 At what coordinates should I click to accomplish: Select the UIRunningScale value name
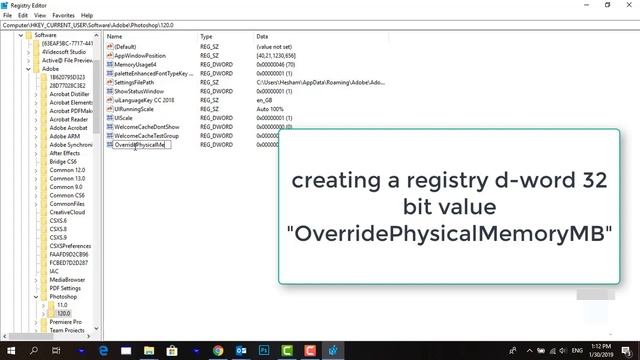point(134,109)
